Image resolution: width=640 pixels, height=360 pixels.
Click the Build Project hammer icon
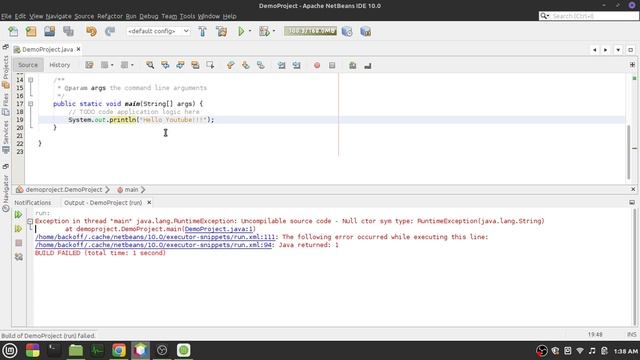[202, 31]
